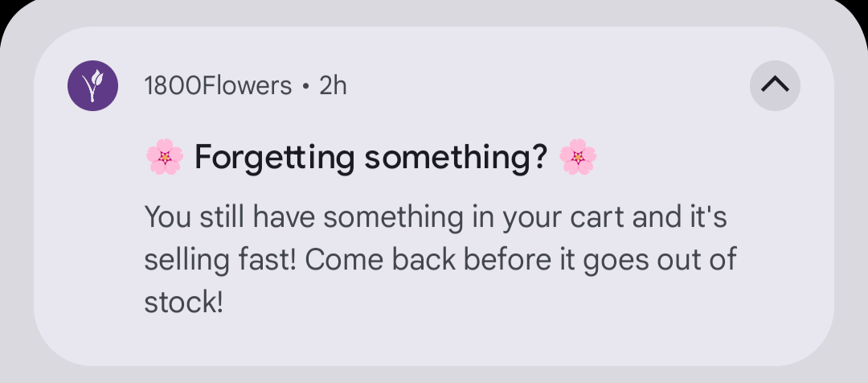The width and height of the screenshot is (868, 383).
Task: Tap the cherry blossom emoji after the title
Action: [x=578, y=157]
